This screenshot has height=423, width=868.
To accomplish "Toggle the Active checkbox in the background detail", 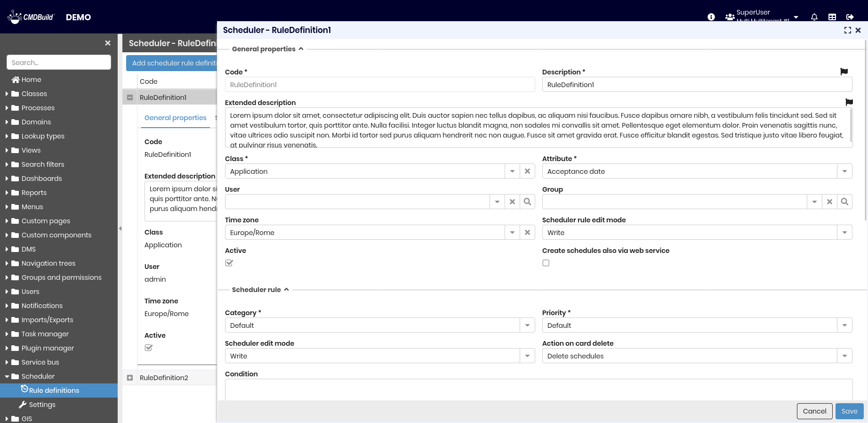I will (149, 348).
